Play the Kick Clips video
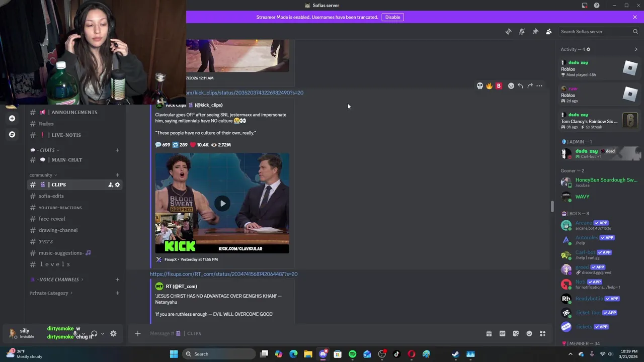The image size is (644, 362). point(222,204)
